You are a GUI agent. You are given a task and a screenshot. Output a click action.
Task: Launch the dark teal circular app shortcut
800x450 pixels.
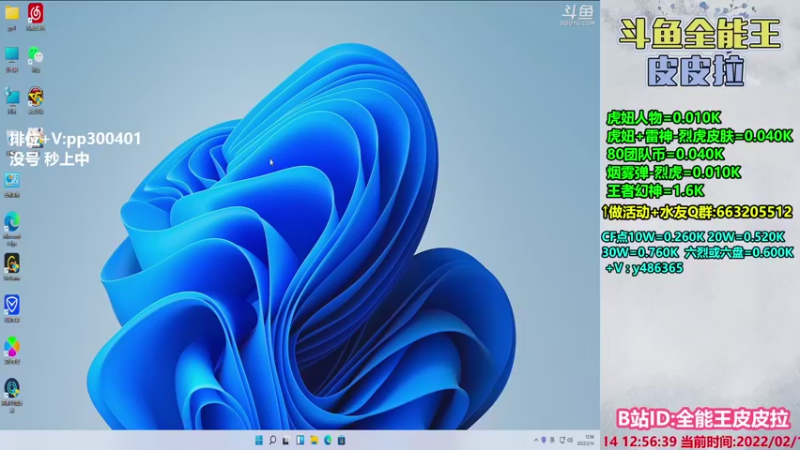[12, 395]
